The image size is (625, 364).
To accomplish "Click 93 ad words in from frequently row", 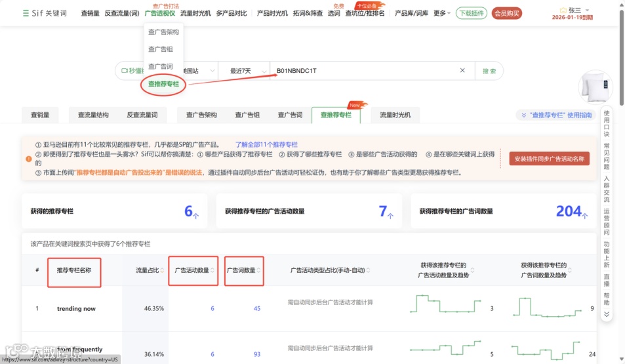I will pos(257,354).
